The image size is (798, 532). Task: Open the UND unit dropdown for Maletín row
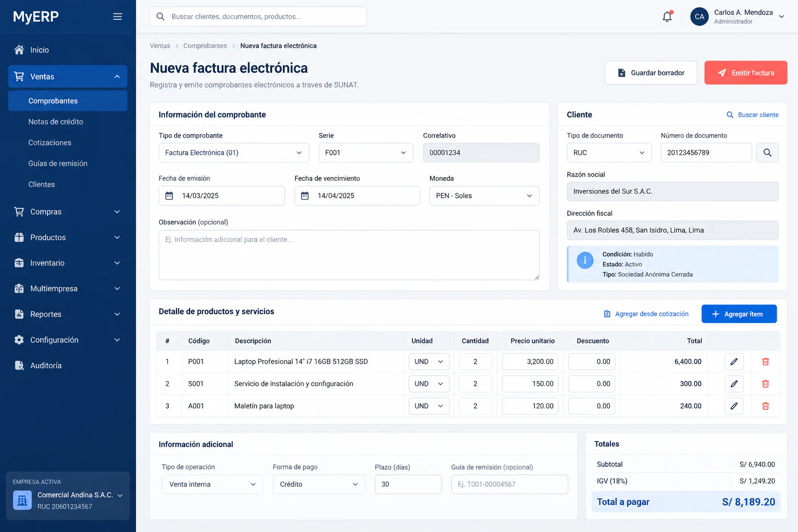(429, 406)
